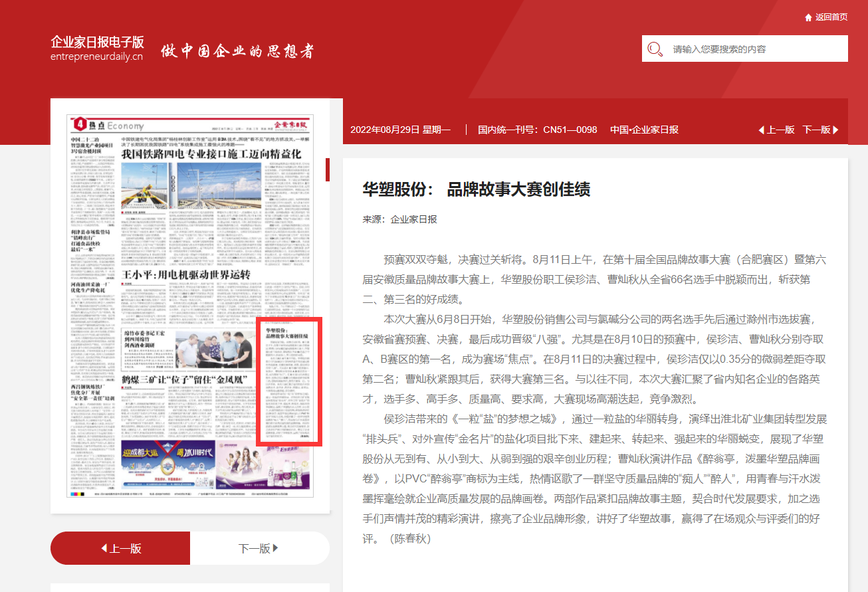Click the arrow on the white 下一版 button
Screen dimensions: 868x592
[x=273, y=549]
